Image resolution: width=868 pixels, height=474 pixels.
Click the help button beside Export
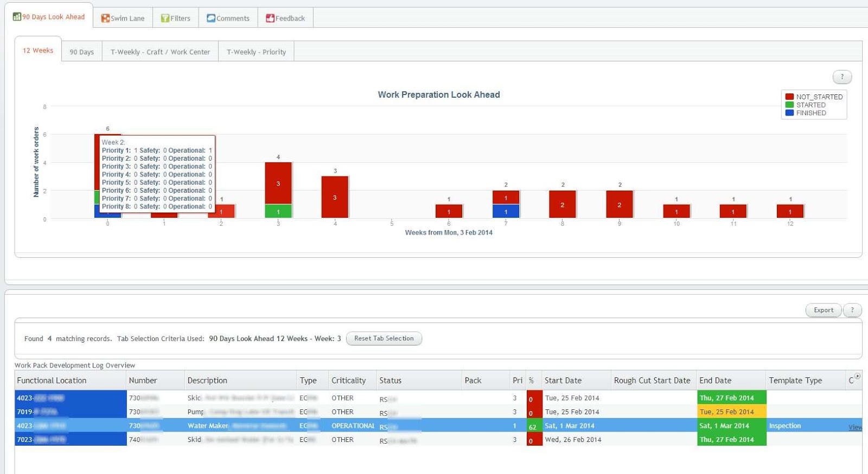click(x=852, y=310)
